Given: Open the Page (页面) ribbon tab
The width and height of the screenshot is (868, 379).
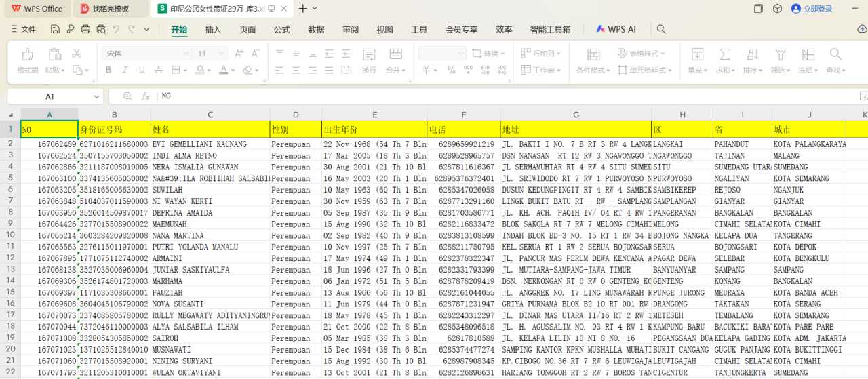Looking at the screenshot, I should click(x=248, y=29).
